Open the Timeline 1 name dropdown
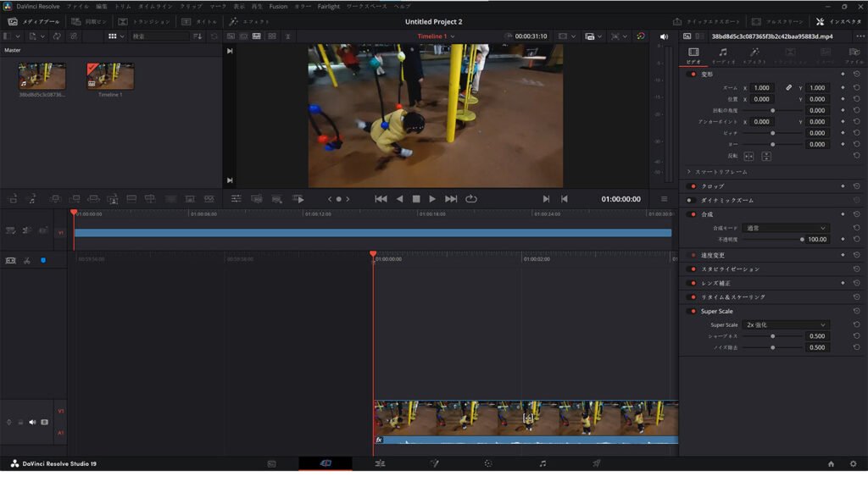This screenshot has height=482, width=868. pyautogui.click(x=437, y=36)
